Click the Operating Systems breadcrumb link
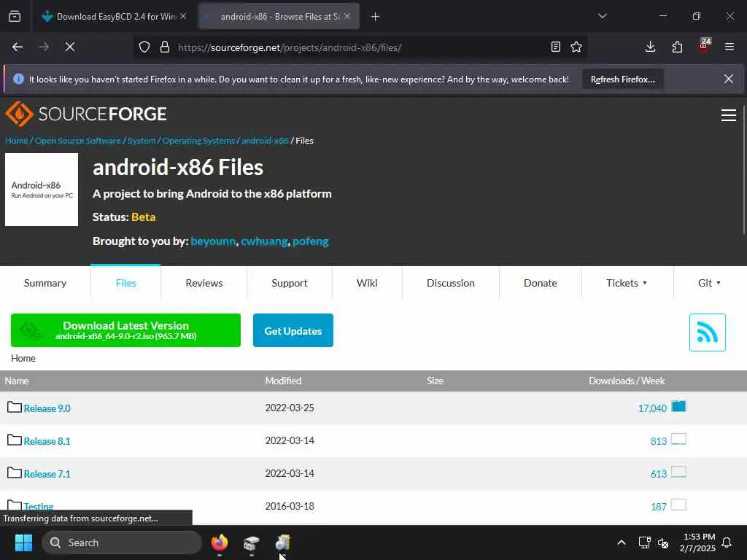 (198, 141)
